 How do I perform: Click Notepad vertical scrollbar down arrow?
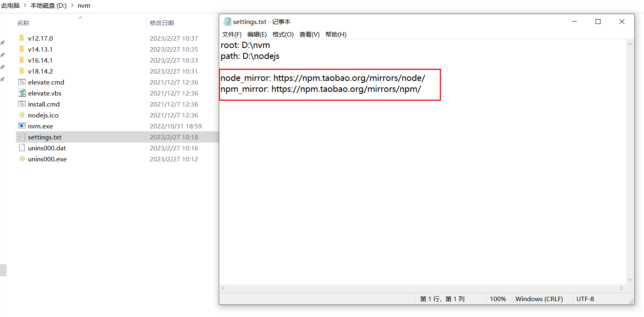(x=630, y=280)
